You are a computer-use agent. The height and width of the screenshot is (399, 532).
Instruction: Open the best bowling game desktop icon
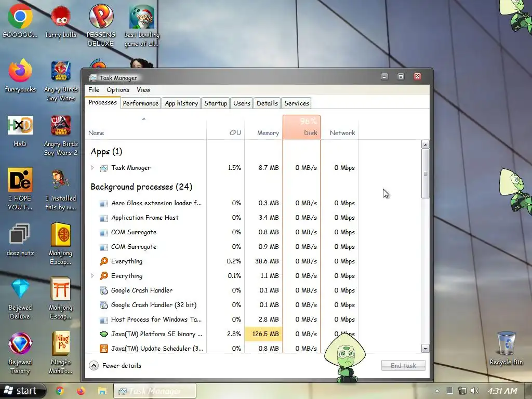click(142, 25)
